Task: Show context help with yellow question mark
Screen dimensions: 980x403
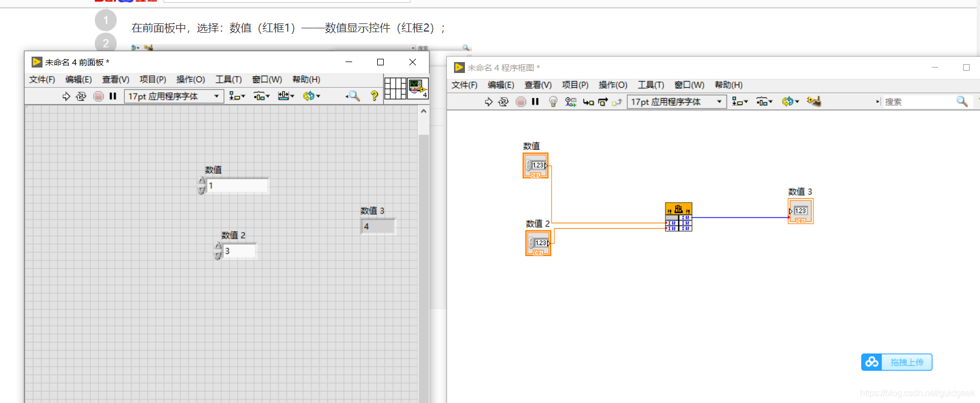Action: (374, 96)
